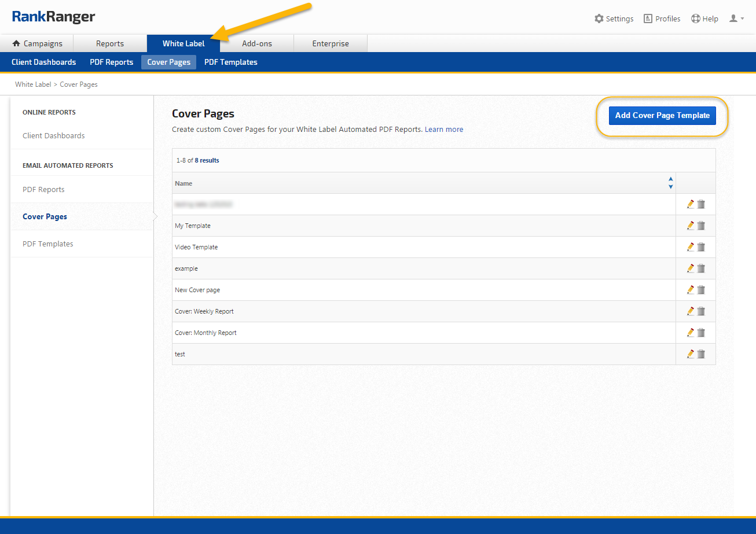Sort the Name column using sort arrows
This screenshot has height=534, width=756.
(x=670, y=183)
